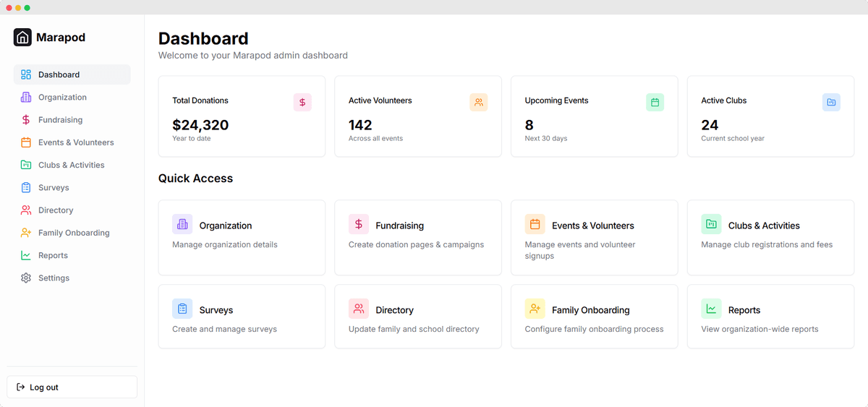Image resolution: width=868 pixels, height=407 pixels.
Task: Click the Organization building icon in Quick Access
Action: 182,225
